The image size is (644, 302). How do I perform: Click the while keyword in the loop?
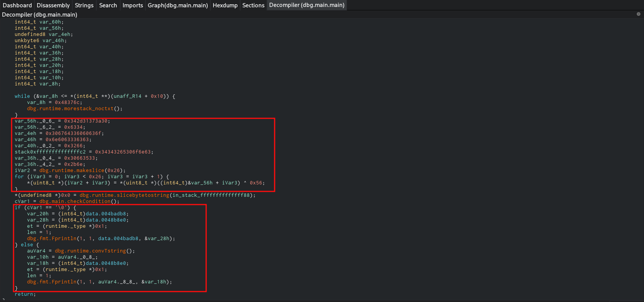click(22, 96)
